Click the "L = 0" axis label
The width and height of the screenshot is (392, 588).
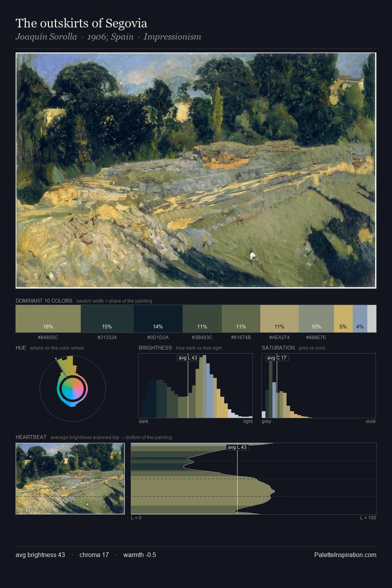[x=136, y=518]
